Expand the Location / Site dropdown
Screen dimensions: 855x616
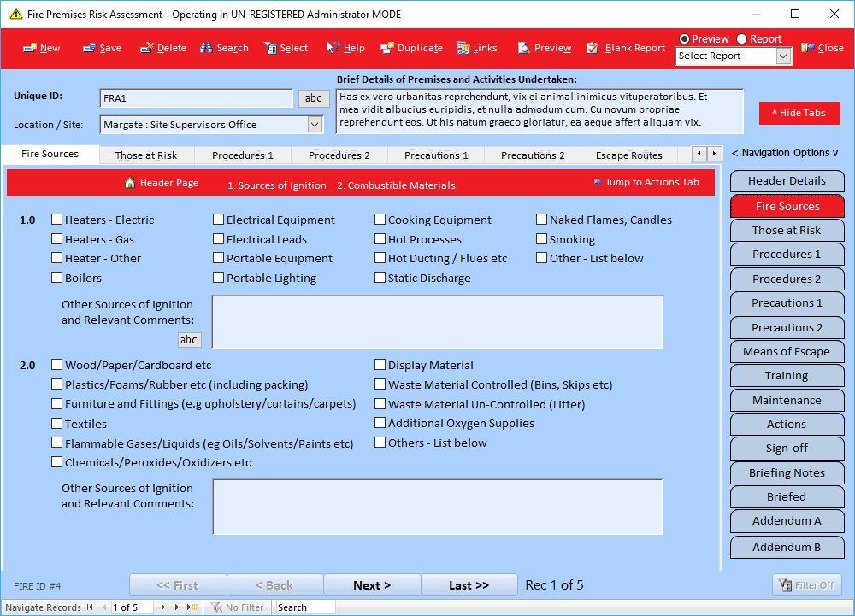tap(315, 125)
